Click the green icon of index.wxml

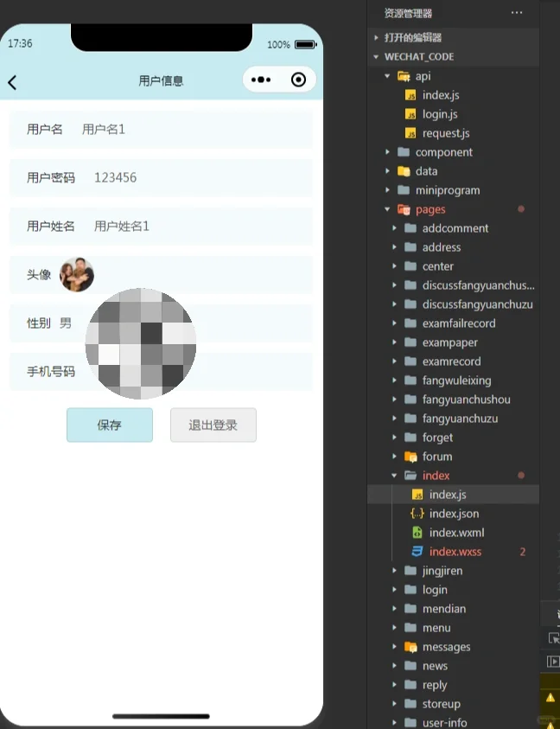417,533
